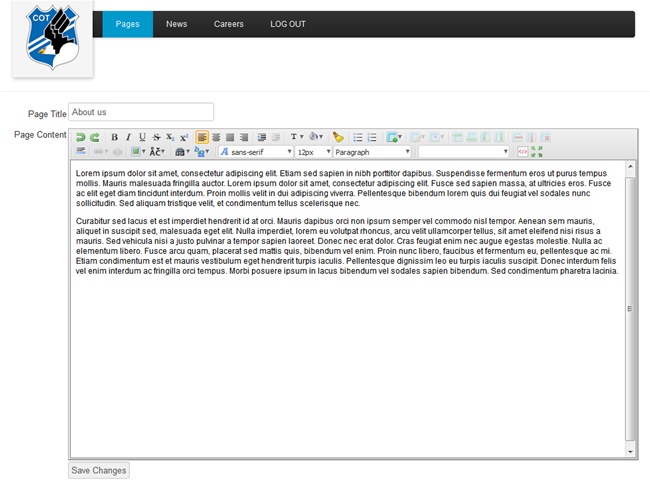Viewport: 650px width, 497px height.
Task: Click the delete table icon
Action: point(546,137)
